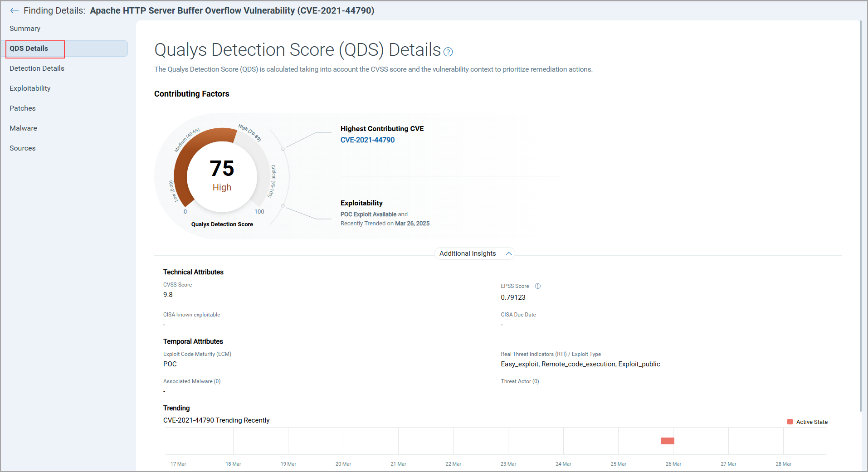Click the back arrow beside Finding Details
Viewport: 868px width, 472px height.
click(14, 10)
